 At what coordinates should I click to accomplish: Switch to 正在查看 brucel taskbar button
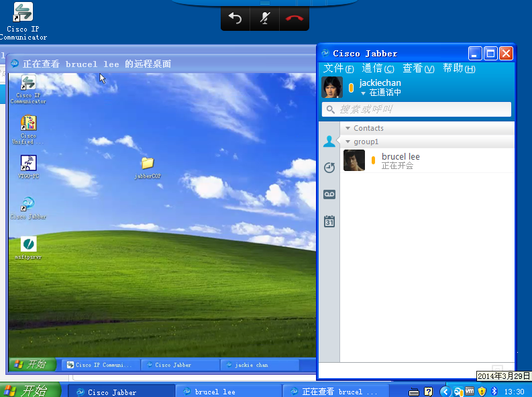(x=336, y=392)
